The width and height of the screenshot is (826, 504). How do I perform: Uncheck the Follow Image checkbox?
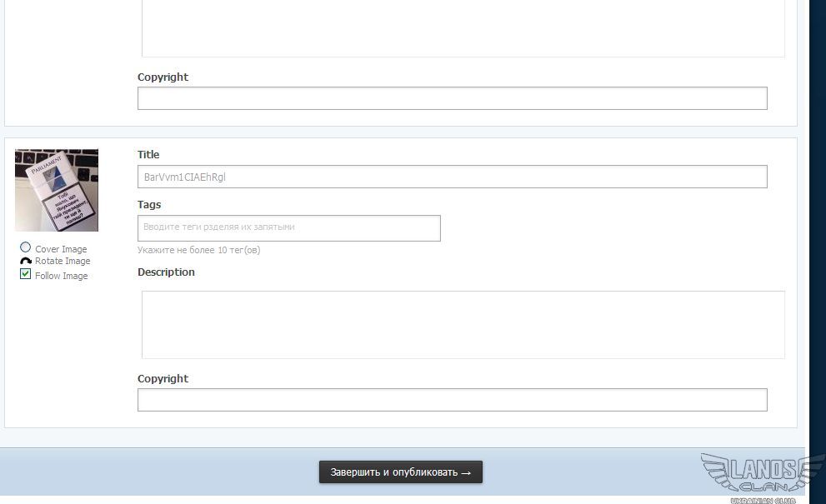pos(26,274)
